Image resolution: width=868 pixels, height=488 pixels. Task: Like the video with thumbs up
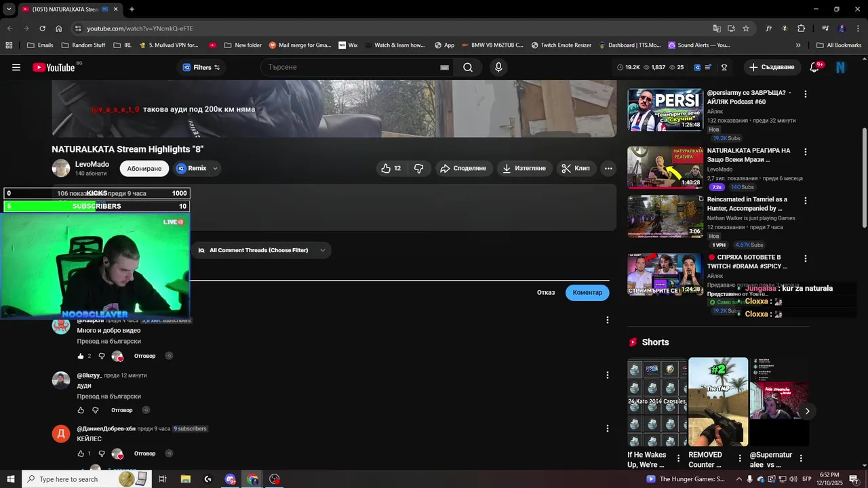392,168
